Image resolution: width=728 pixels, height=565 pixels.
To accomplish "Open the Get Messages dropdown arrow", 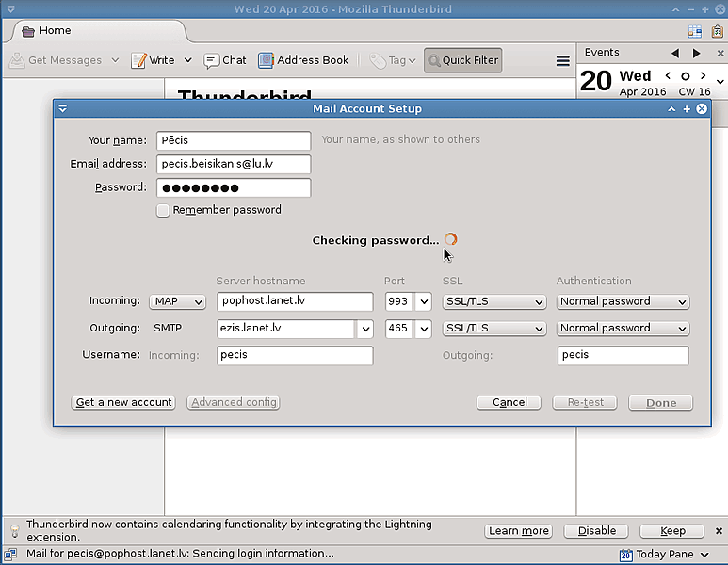I will pyautogui.click(x=115, y=60).
